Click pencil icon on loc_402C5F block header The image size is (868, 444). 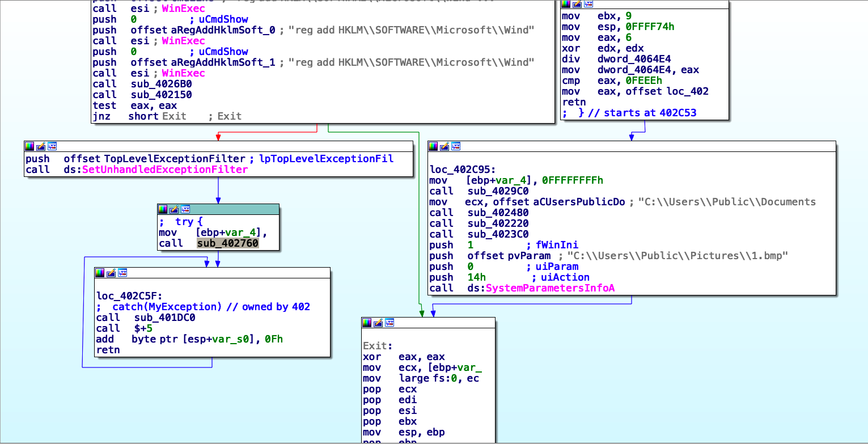pos(111,273)
